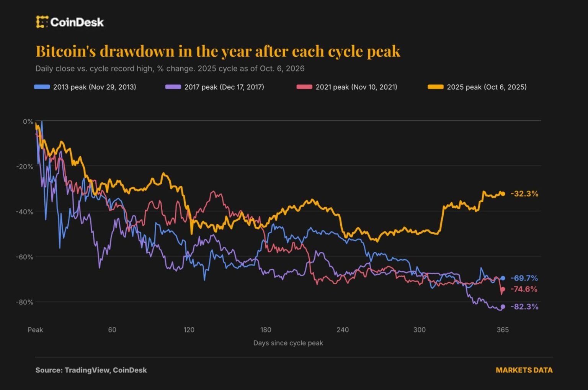Click the -74.6% end label
This screenshot has width=588, height=390.
524,289
